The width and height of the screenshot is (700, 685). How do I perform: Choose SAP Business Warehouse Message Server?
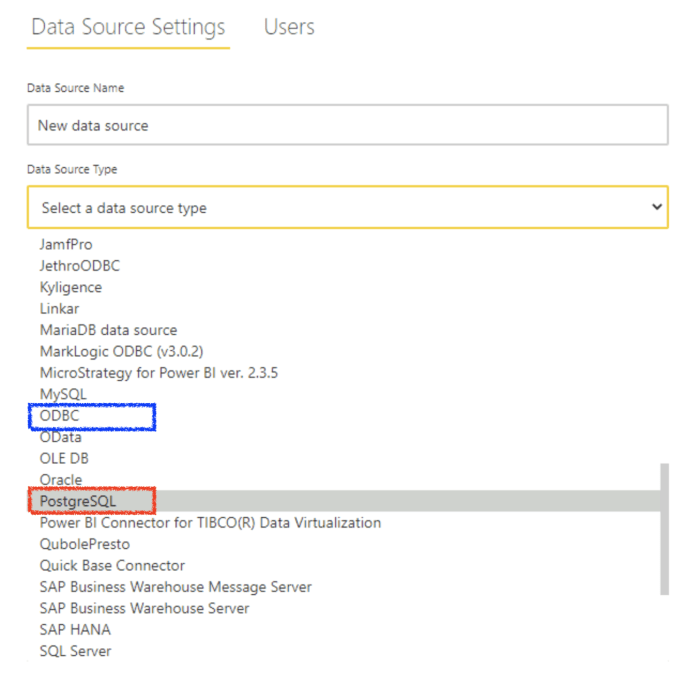[x=175, y=587]
